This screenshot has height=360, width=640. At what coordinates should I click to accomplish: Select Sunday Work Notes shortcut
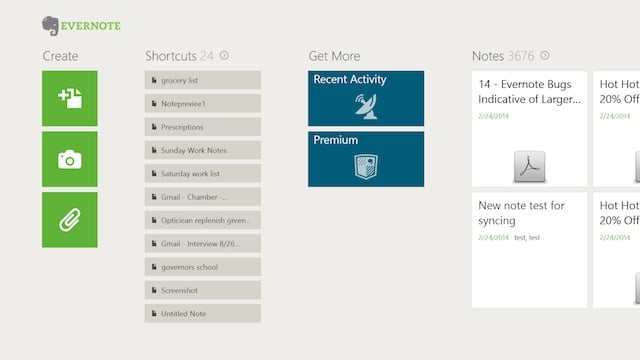pos(203,150)
